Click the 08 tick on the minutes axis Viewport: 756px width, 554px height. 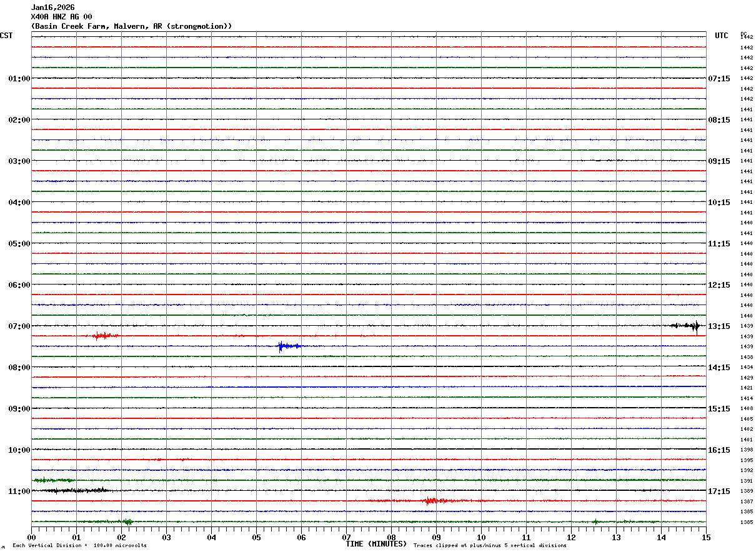click(391, 537)
